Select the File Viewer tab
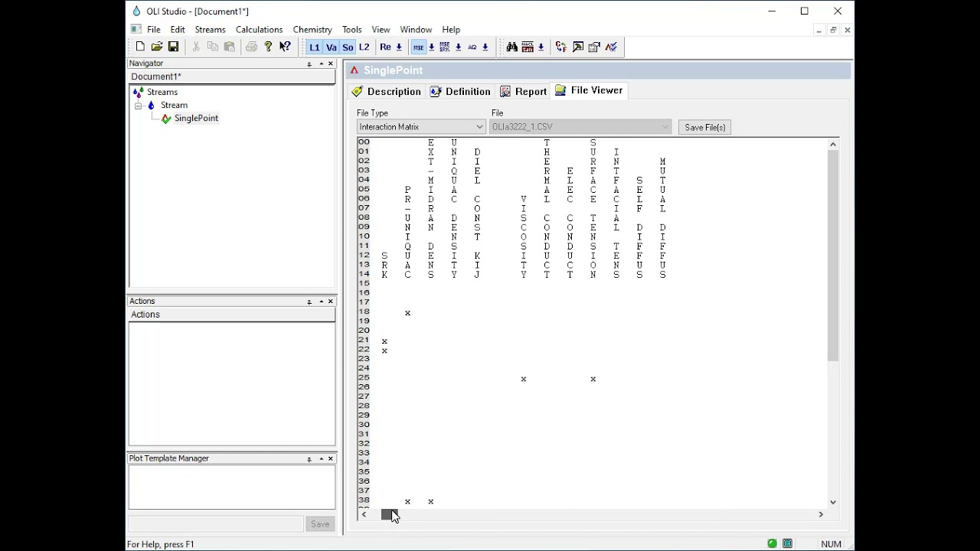The image size is (980, 551). (x=589, y=91)
